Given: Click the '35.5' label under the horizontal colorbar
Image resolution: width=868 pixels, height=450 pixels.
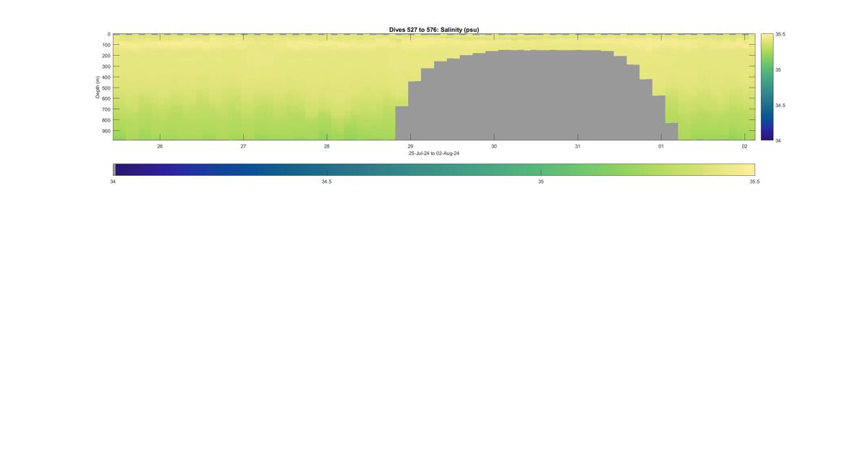Looking at the screenshot, I should point(754,182).
